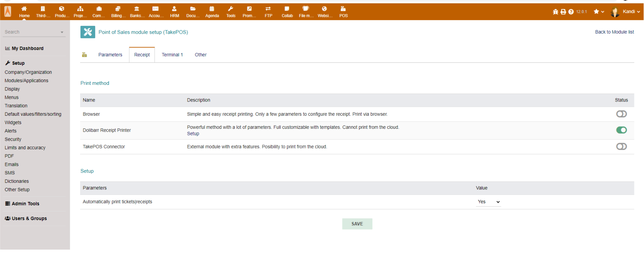Open the Dolibarr Receipt Printer Setup link
The height and width of the screenshot is (265, 644).
coord(193,133)
